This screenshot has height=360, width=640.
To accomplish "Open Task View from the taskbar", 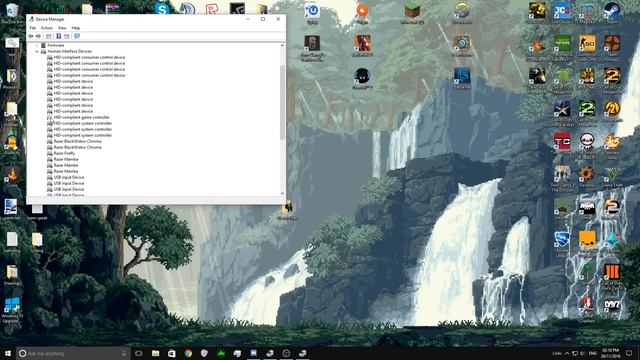I will click(139, 353).
